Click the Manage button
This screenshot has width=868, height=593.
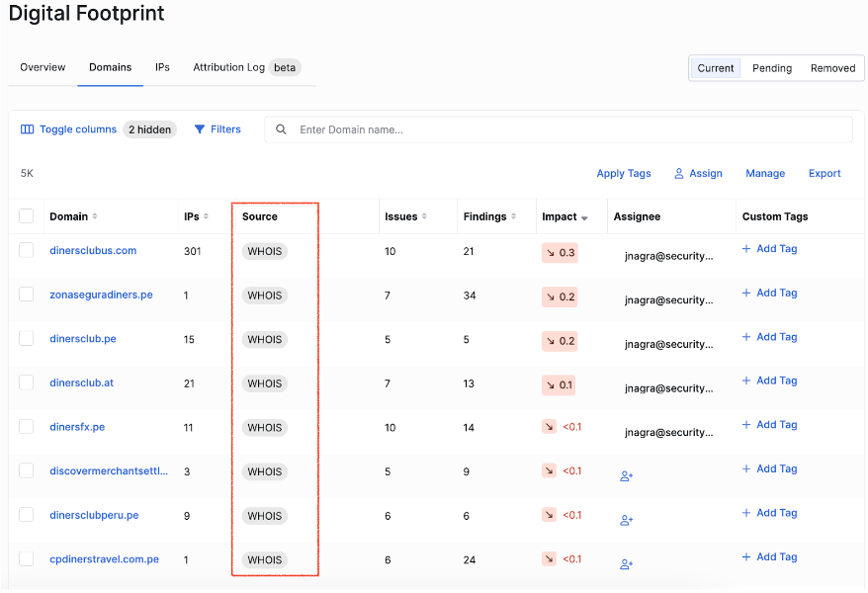pos(765,174)
